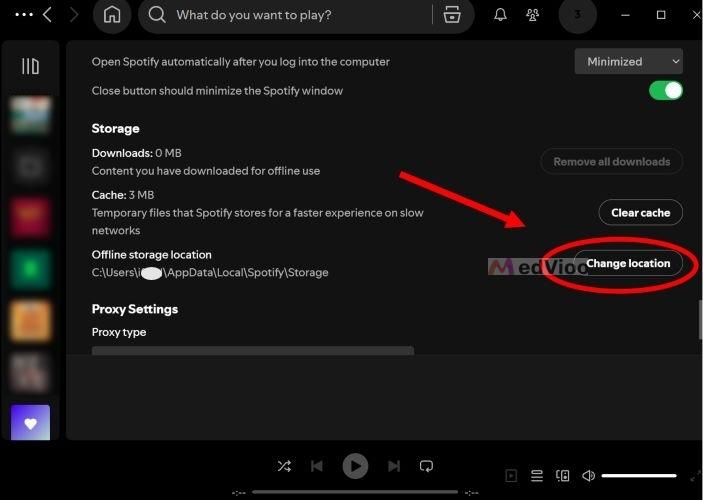Screen dimensions: 703x500
Task: Click the playback progress bar
Action: pos(355,492)
